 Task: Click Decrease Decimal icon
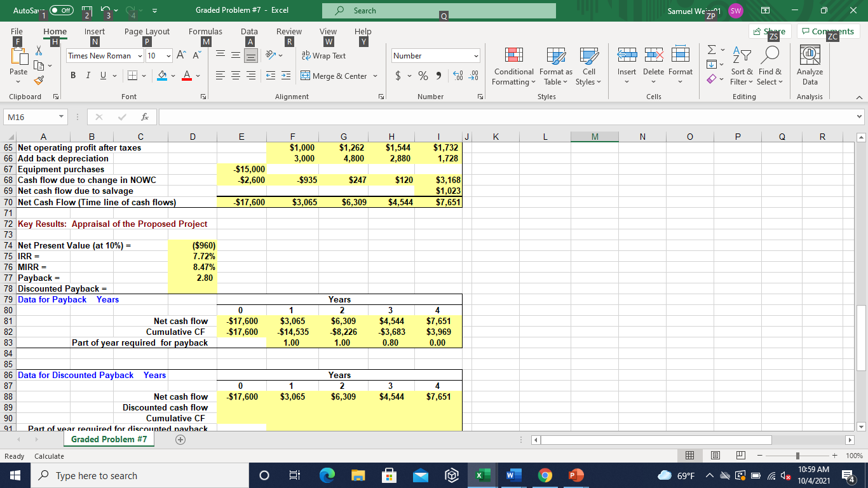click(472, 76)
